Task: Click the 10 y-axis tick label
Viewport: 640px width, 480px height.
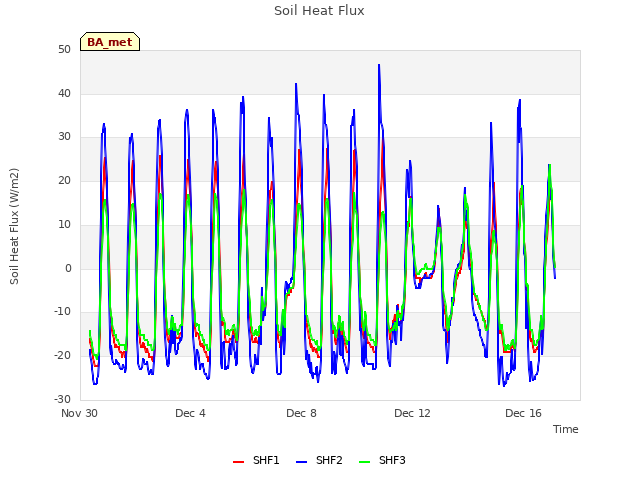Action: click(x=64, y=224)
